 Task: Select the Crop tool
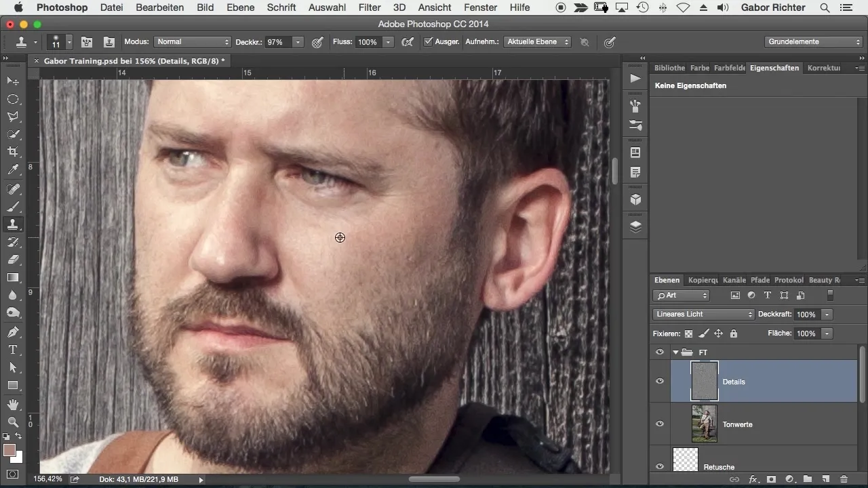pos(13,152)
